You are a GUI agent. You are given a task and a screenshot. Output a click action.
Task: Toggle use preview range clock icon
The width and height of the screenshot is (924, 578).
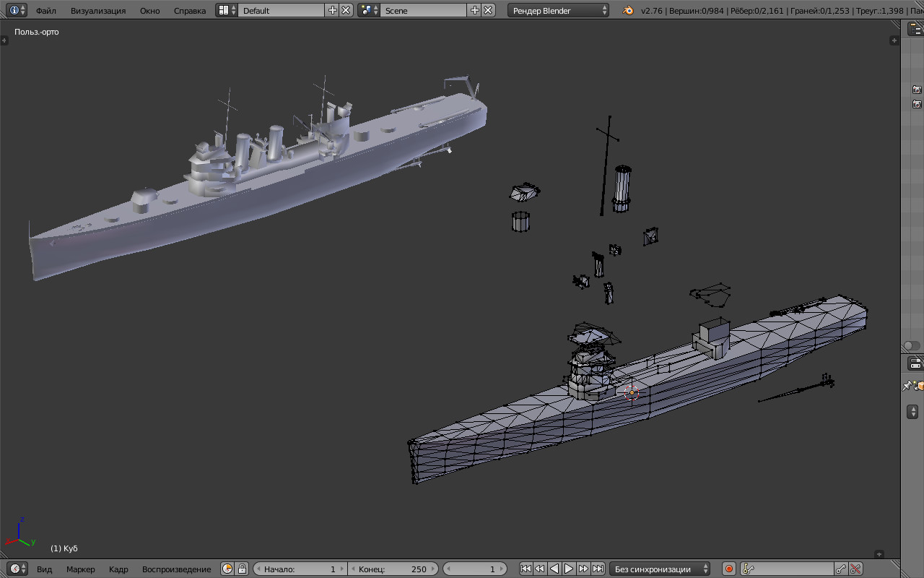227,569
